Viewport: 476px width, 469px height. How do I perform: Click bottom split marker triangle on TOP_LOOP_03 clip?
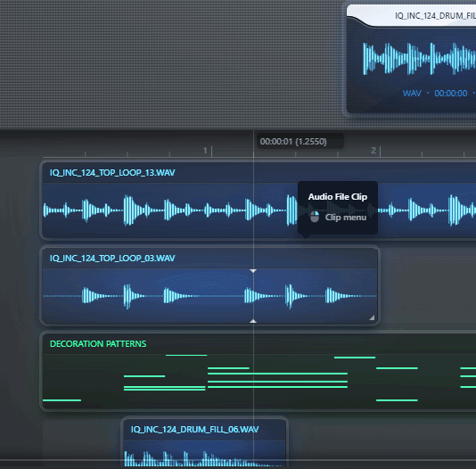[x=253, y=321]
